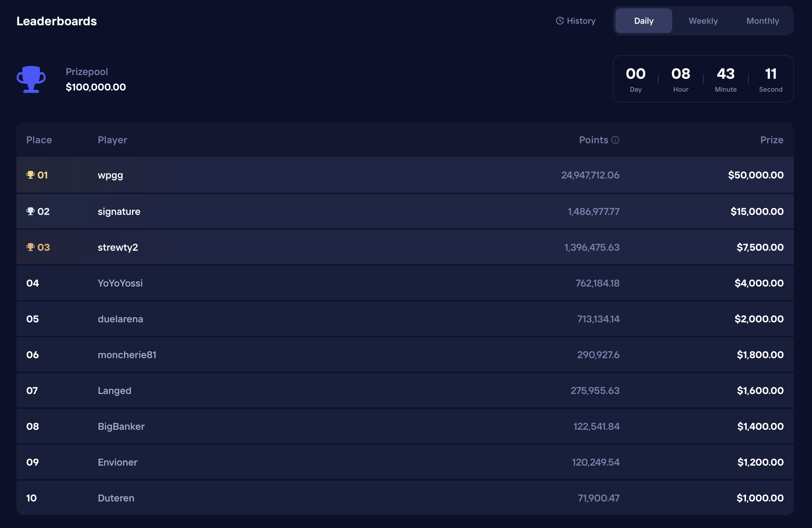Click the $2,000.00 prize

759,319
